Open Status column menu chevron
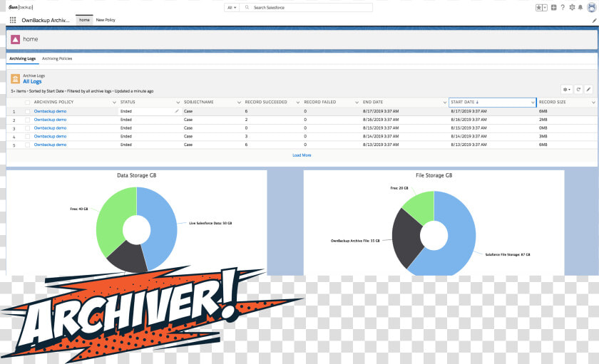599x364 pixels. coord(178,103)
